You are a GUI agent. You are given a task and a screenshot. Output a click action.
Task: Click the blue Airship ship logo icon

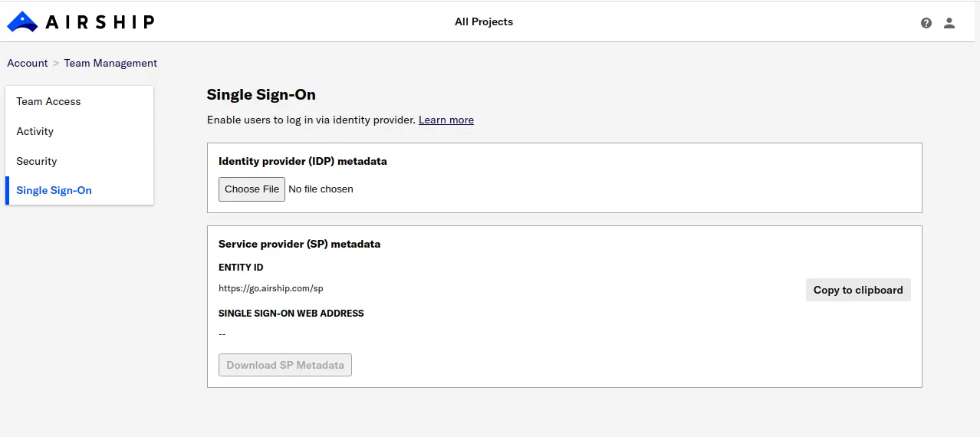[22, 22]
